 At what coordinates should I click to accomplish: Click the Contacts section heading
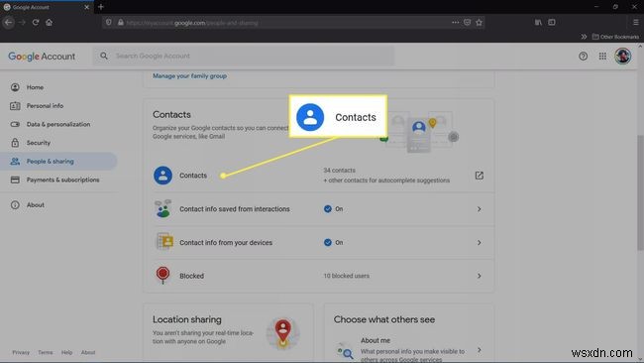(x=171, y=115)
